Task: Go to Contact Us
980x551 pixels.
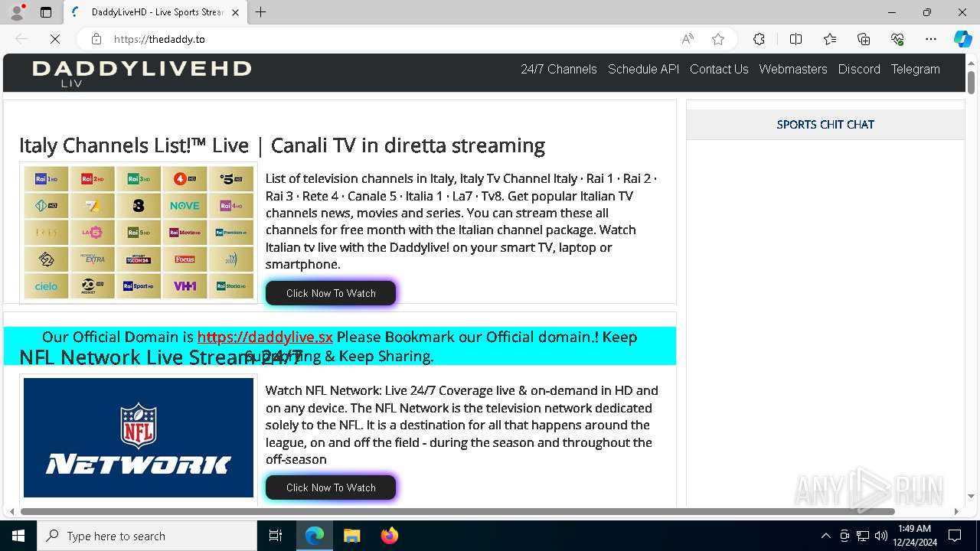Action: tap(719, 69)
